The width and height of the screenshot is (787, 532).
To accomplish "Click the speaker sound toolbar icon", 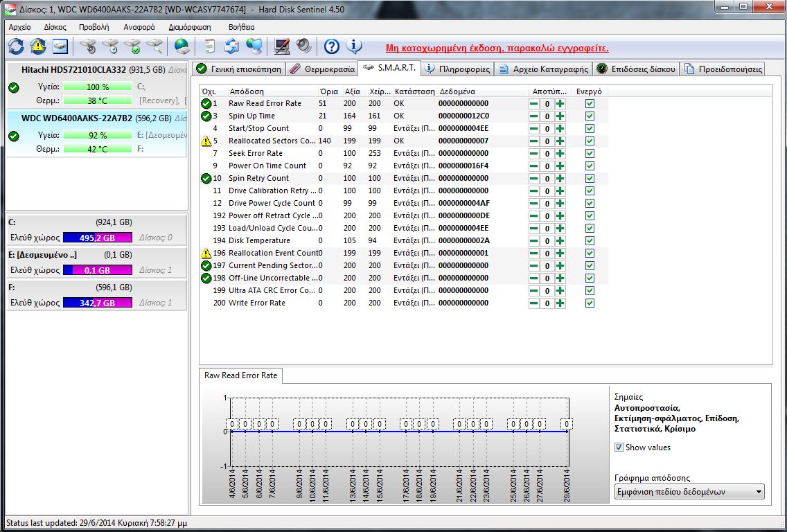I will pos(303,46).
